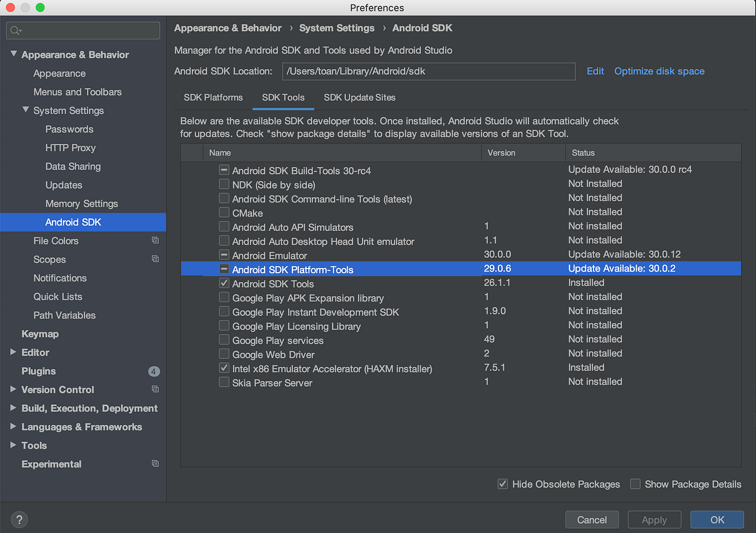Collapse the System Settings tree node
This screenshot has width=756, height=533.
[x=25, y=110]
